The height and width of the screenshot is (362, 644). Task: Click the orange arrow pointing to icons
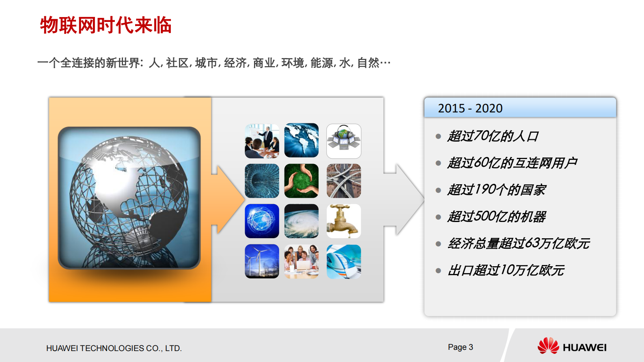click(228, 199)
